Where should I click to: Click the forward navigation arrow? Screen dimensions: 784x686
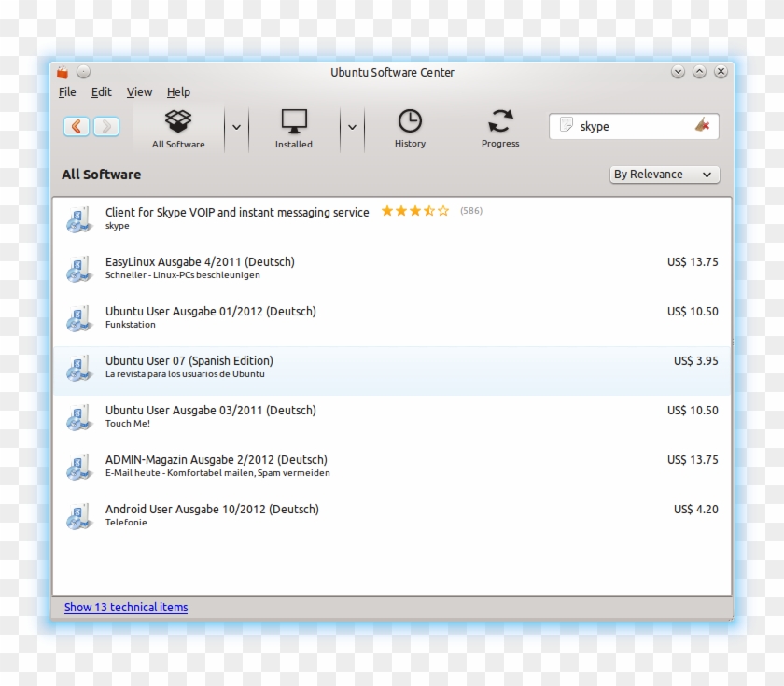point(106,126)
